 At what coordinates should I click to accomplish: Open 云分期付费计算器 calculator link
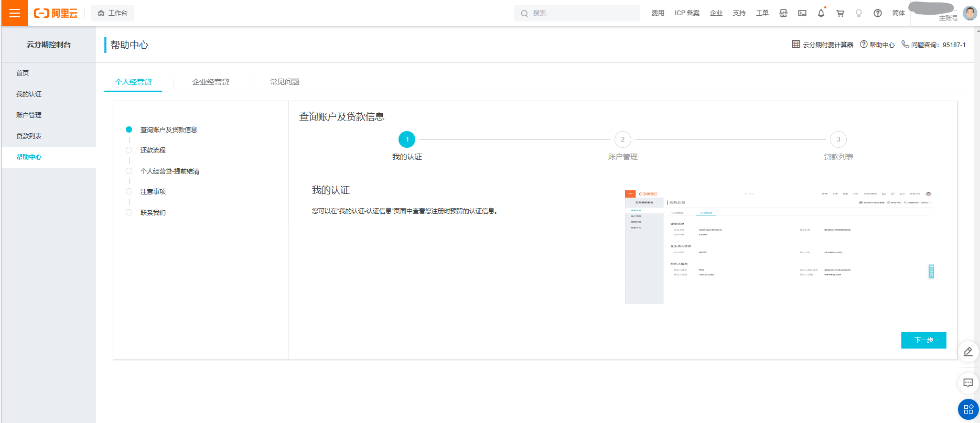[823, 45]
